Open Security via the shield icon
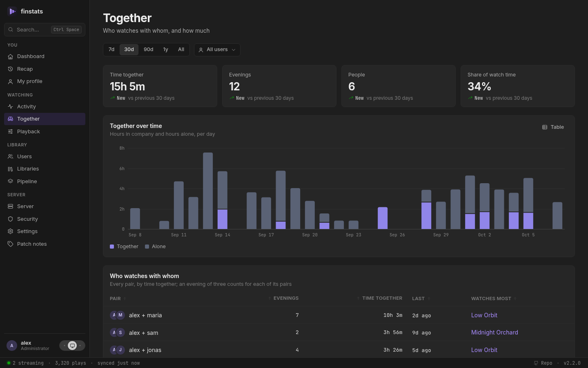588x368 pixels. (x=11, y=219)
